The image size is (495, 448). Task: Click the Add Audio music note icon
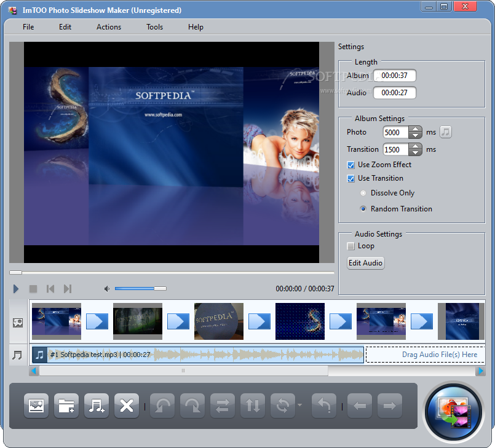tap(97, 406)
